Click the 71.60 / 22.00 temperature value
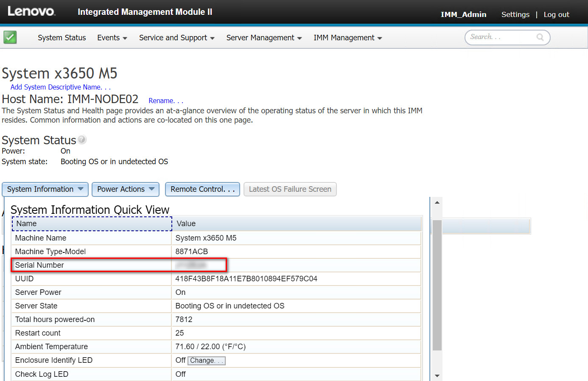The height and width of the screenshot is (381, 588). point(210,347)
